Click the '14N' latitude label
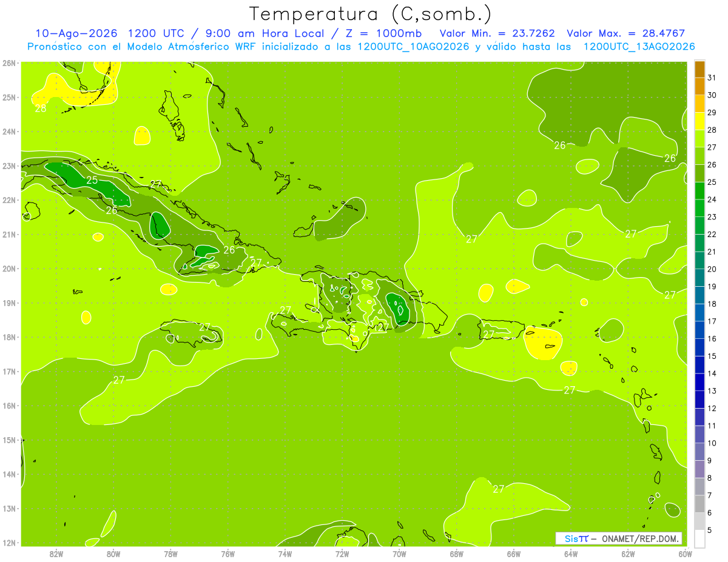This screenshot has height=562, width=728. point(10,474)
